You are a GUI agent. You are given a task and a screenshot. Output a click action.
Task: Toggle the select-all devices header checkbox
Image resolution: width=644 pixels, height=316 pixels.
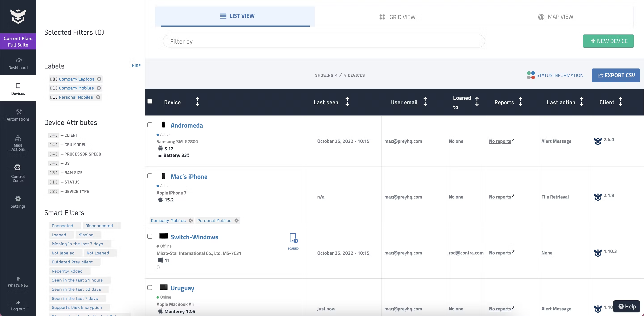click(150, 101)
